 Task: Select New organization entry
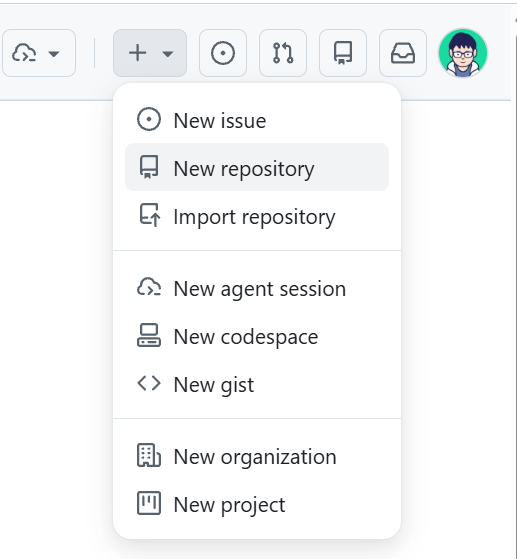pyautogui.click(x=257, y=456)
